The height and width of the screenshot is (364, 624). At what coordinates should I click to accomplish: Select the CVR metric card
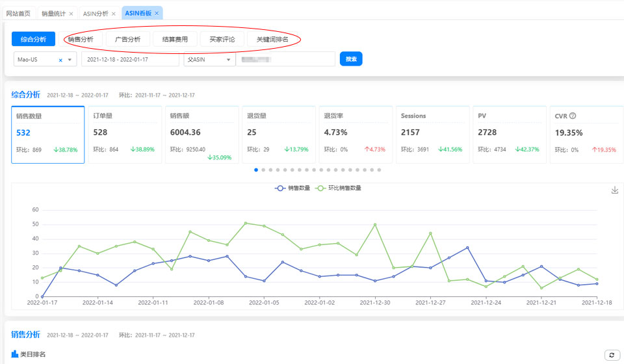[x=586, y=135]
